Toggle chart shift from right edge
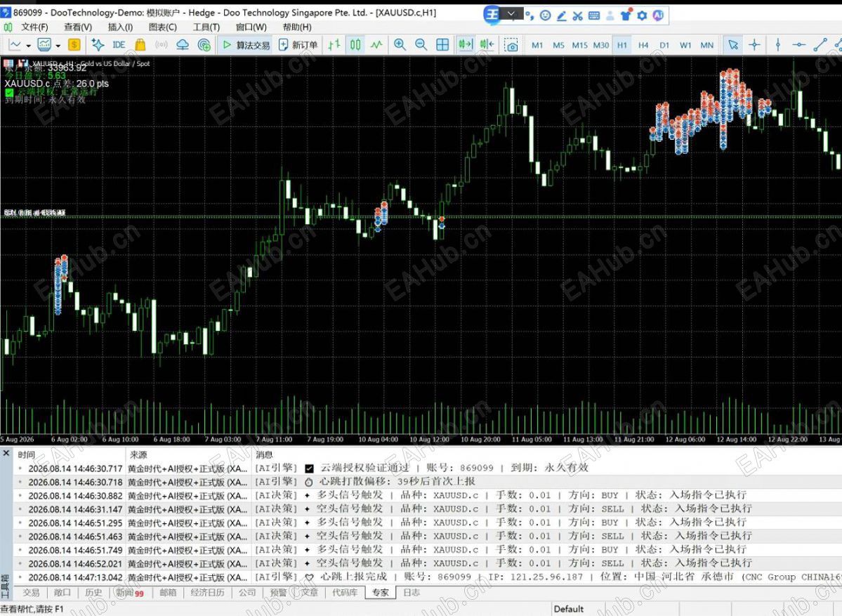Screen dimensions: 842x616 tap(487, 45)
